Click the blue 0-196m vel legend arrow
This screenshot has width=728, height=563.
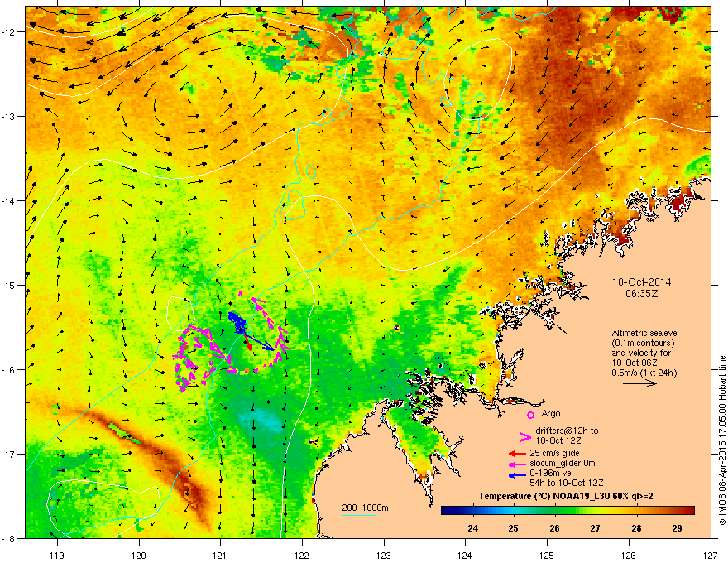click(x=517, y=475)
